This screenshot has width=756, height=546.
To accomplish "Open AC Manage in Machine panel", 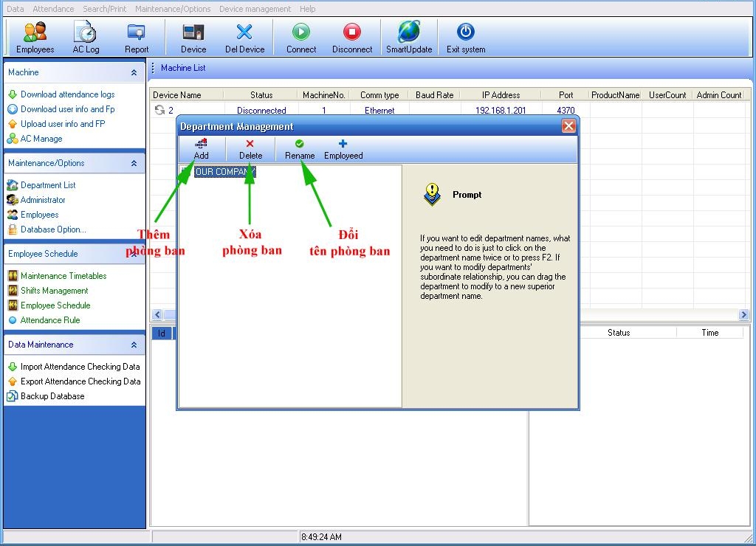I will click(x=41, y=139).
